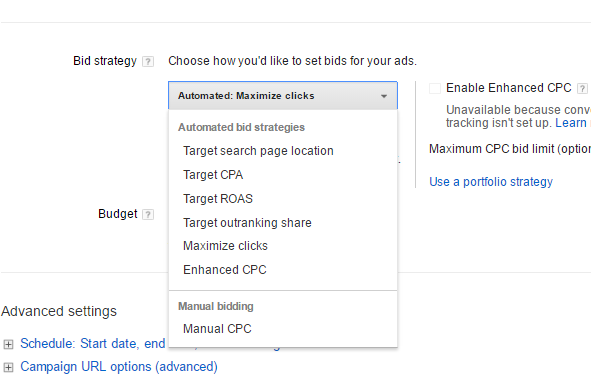The height and width of the screenshot is (389, 591).
Task: Tick the Enable Enhanced CPC checkbox
Action: tap(435, 89)
